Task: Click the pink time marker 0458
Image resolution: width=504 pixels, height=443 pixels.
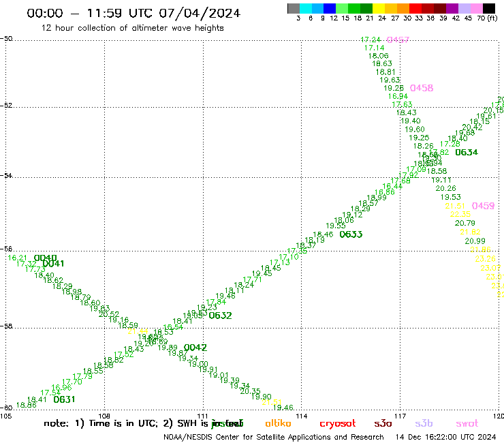Action: (422, 88)
